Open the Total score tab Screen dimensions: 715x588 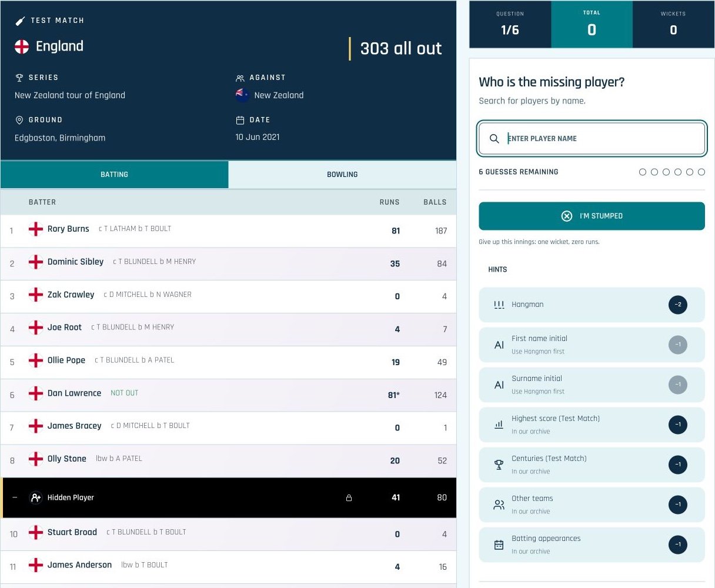pos(592,24)
